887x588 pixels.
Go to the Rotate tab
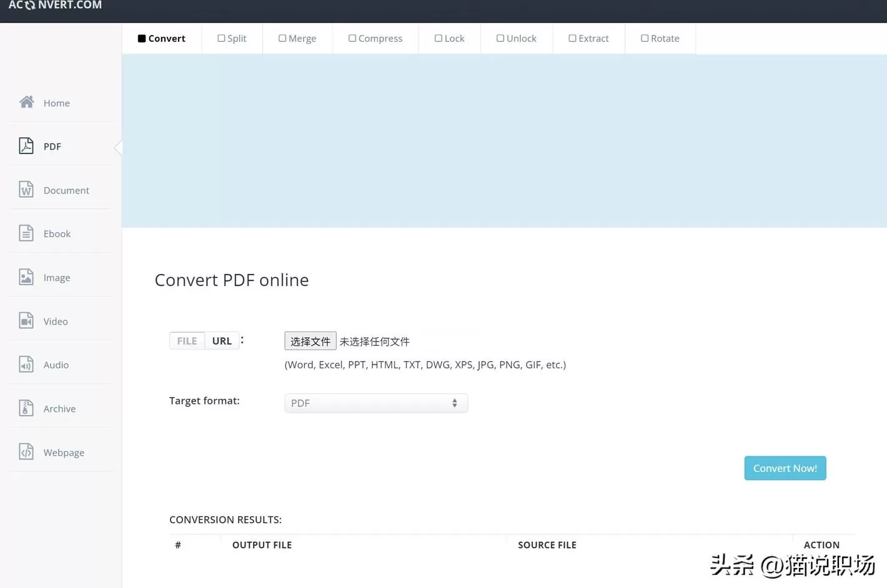(x=660, y=38)
